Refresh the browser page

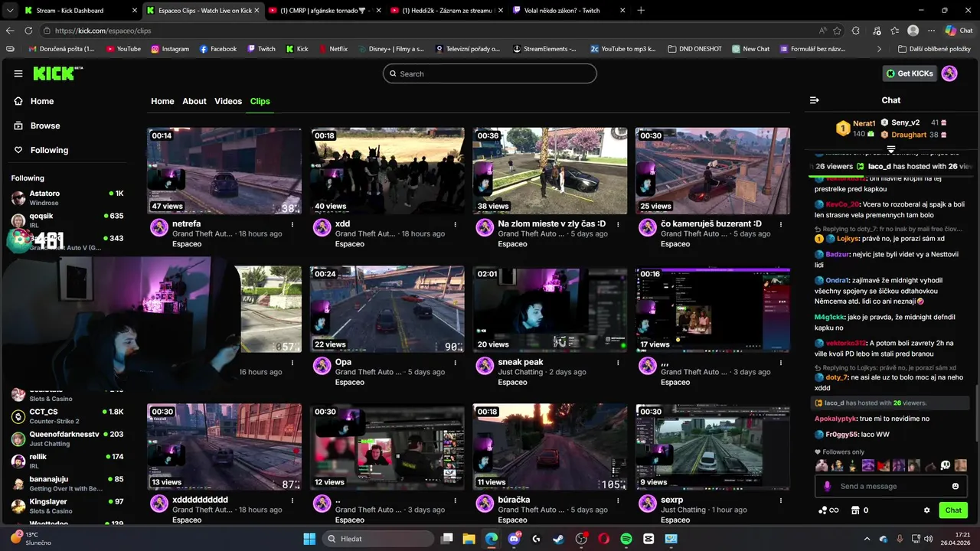(28, 31)
